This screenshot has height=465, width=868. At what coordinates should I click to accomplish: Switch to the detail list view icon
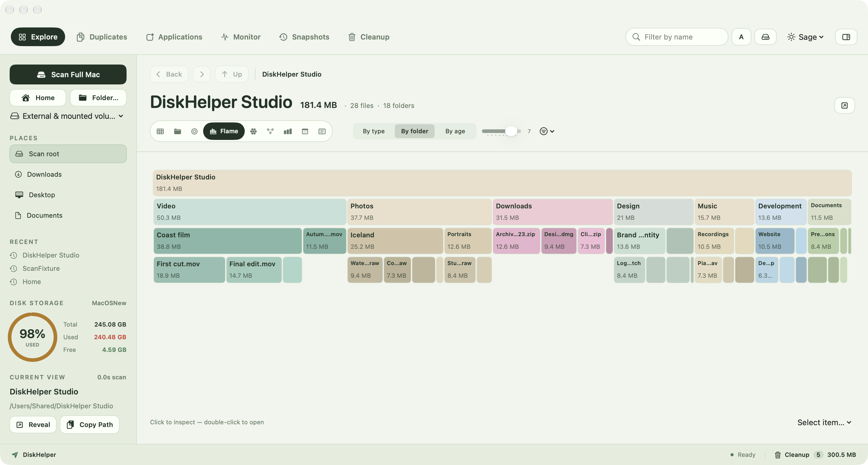[322, 131]
